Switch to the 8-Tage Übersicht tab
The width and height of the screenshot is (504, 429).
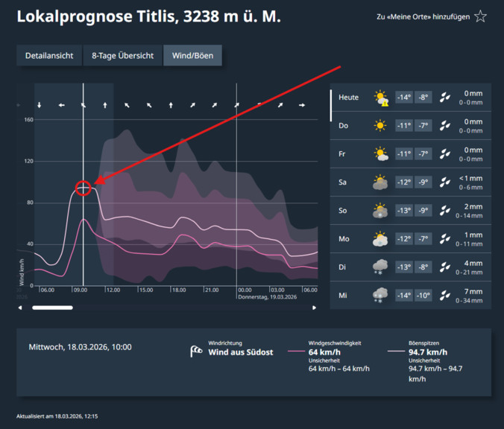(122, 56)
